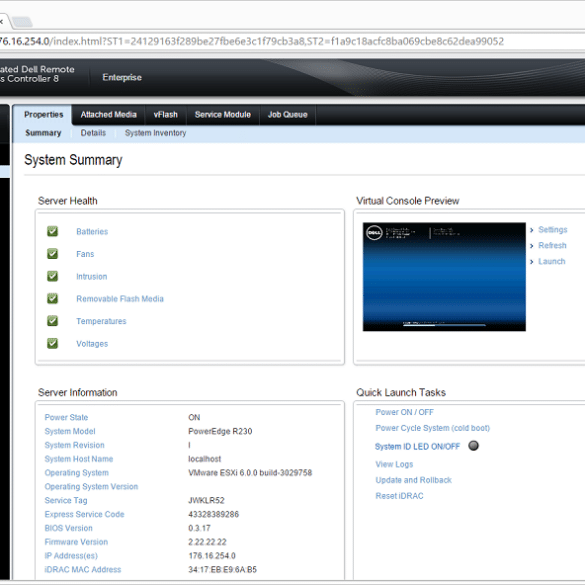Click the Service Tag label

coord(66,500)
